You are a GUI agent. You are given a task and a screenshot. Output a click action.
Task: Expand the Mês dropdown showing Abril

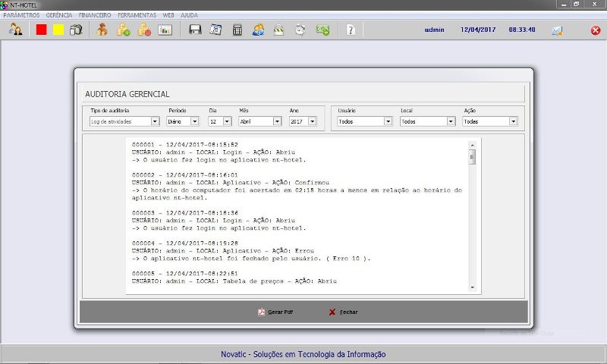tap(277, 121)
